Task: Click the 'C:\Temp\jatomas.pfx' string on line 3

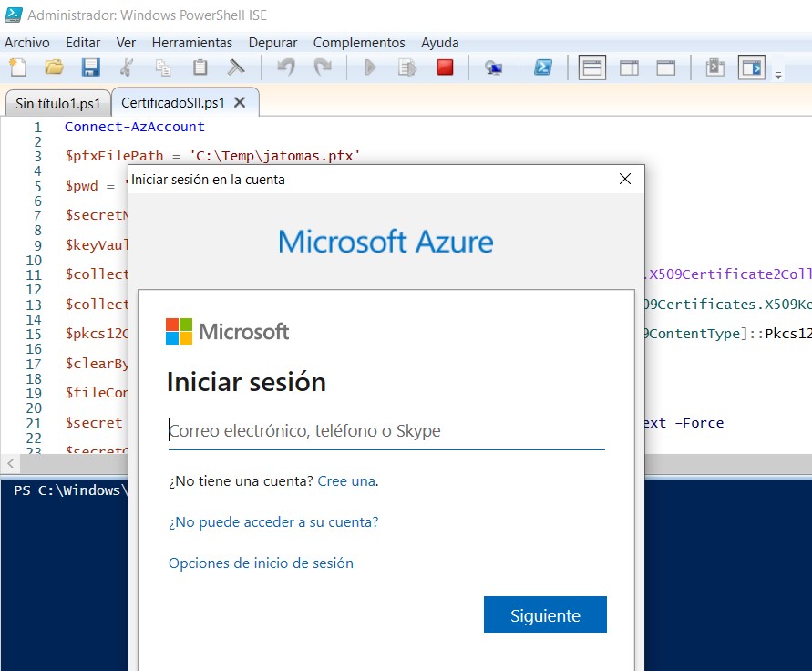Action: point(275,156)
